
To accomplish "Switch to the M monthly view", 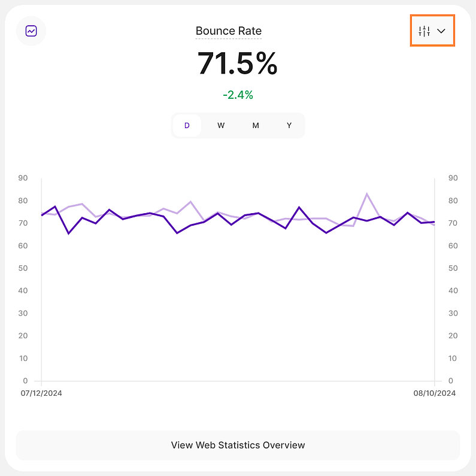I will tap(256, 126).
